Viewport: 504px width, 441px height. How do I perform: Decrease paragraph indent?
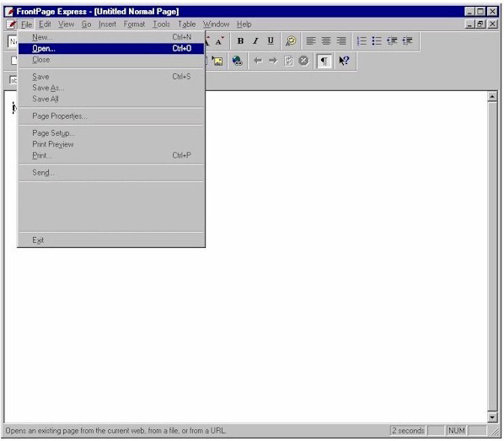point(392,41)
